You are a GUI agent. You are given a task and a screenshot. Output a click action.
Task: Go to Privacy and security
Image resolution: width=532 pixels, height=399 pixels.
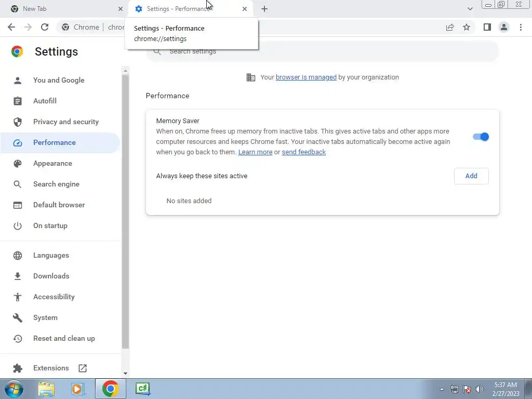66,122
